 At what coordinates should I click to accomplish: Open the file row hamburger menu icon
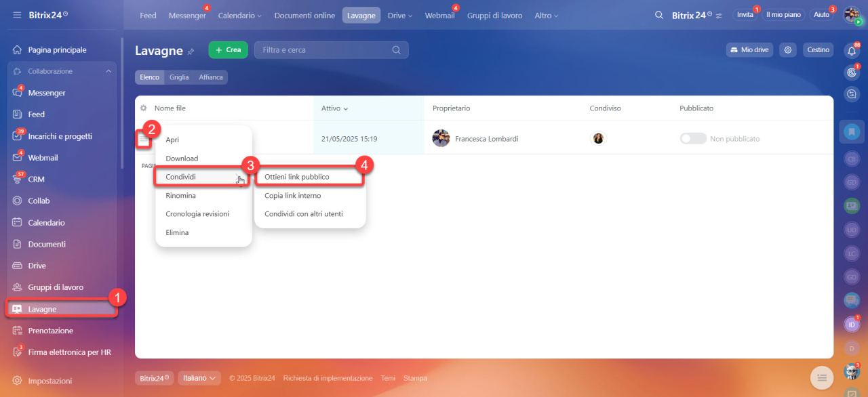[x=143, y=139]
